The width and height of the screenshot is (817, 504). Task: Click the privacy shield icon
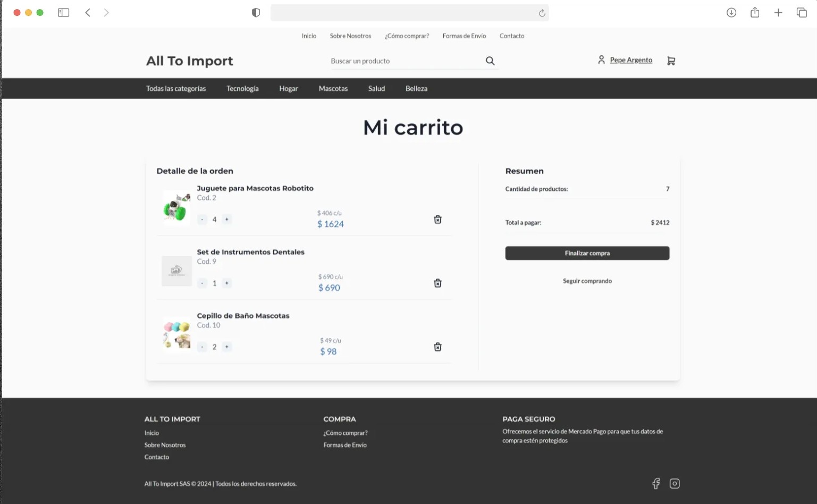[x=256, y=13]
